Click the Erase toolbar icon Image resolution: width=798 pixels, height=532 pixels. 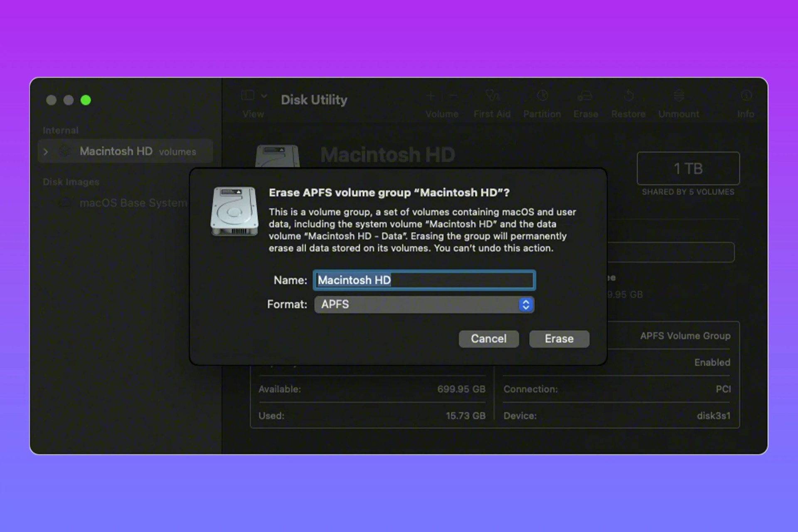click(585, 96)
